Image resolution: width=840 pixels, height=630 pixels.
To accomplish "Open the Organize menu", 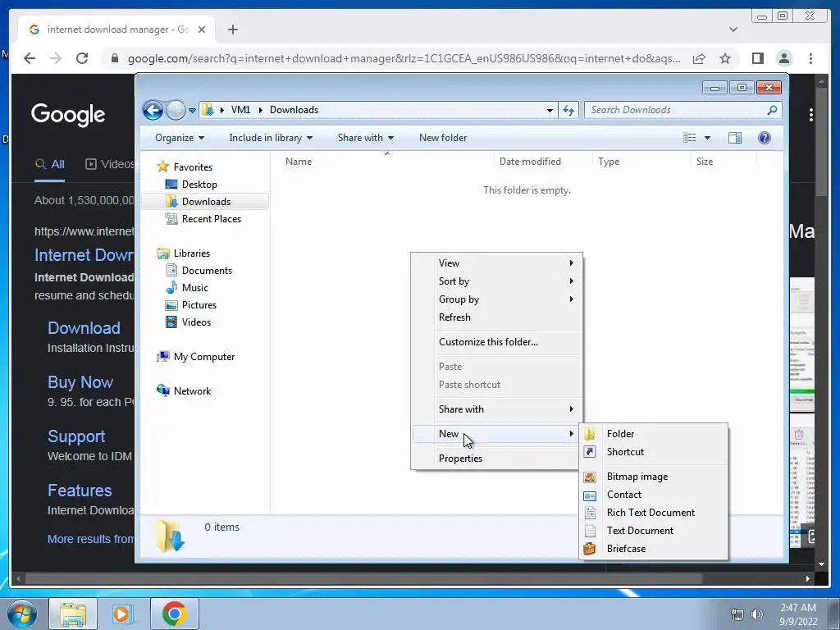I will click(x=180, y=138).
